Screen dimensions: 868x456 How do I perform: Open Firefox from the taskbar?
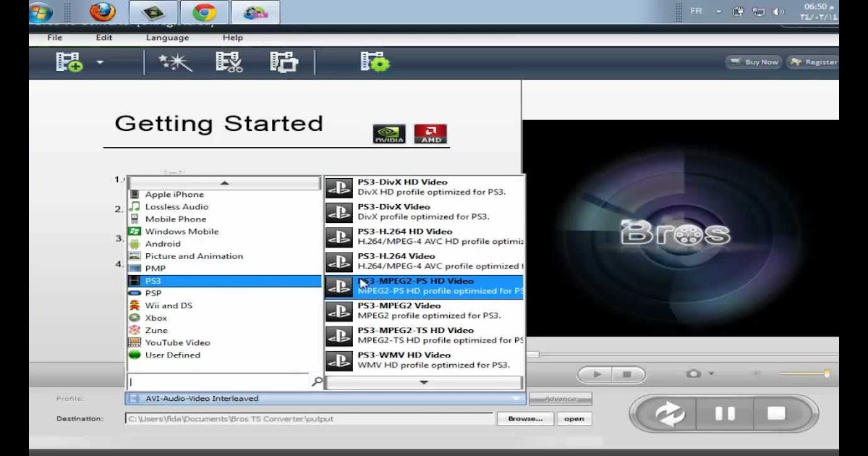(x=102, y=12)
